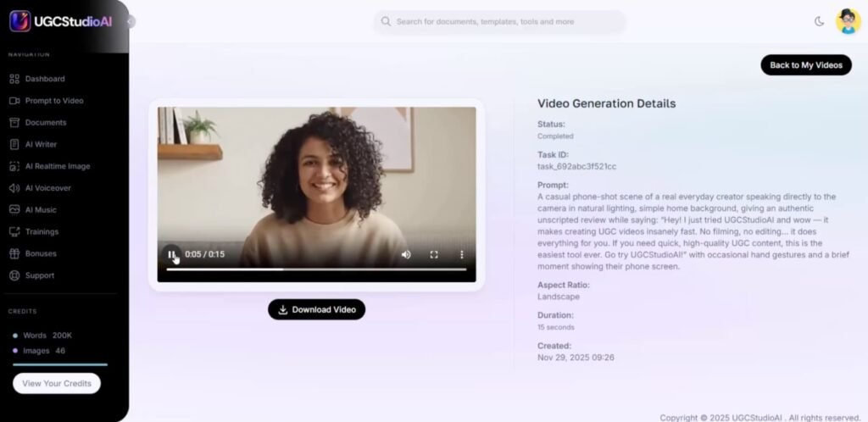
Task: Click created date Nov 29, 2025 09:26
Action: tap(576, 358)
